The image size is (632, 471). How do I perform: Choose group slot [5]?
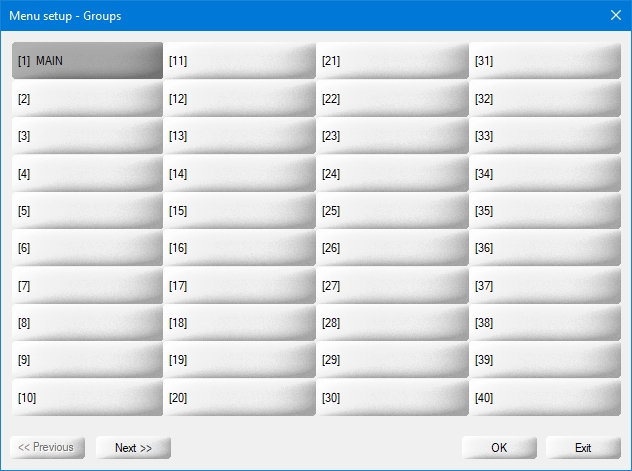[87, 211]
